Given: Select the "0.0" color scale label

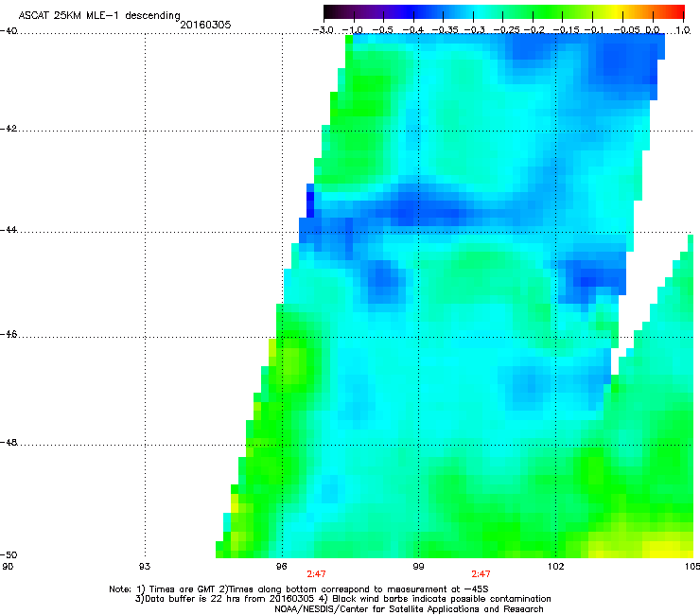Looking at the screenshot, I should click(x=653, y=30).
